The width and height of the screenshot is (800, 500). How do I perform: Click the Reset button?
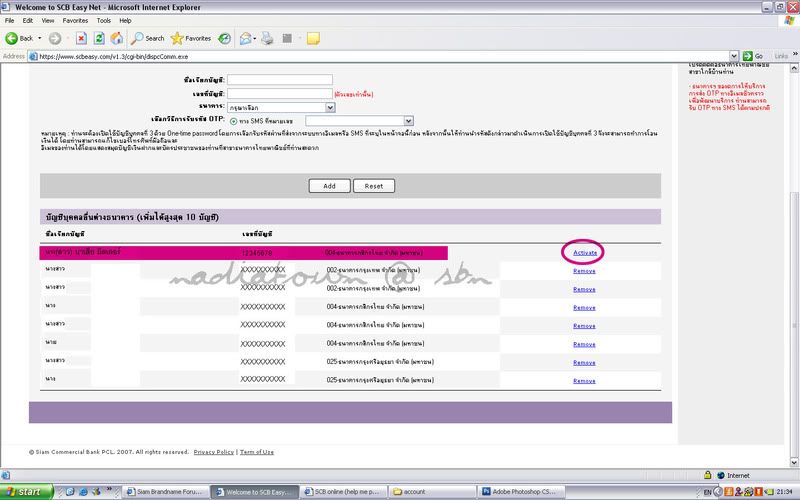tap(373, 186)
